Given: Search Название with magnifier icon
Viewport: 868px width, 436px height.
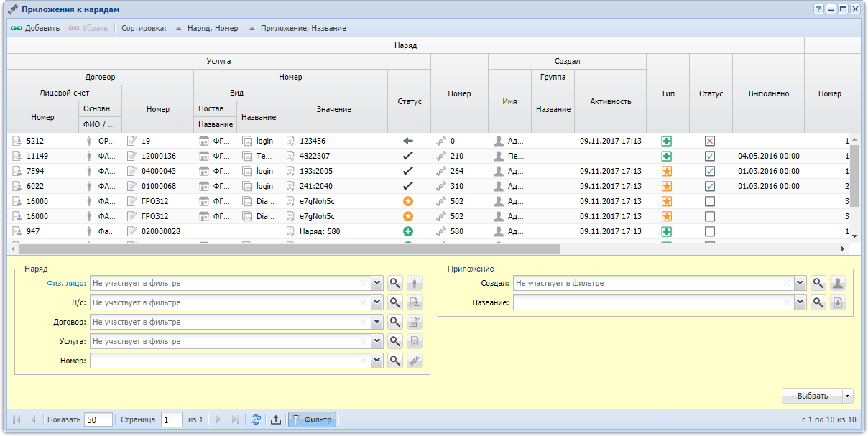Looking at the screenshot, I should [818, 302].
